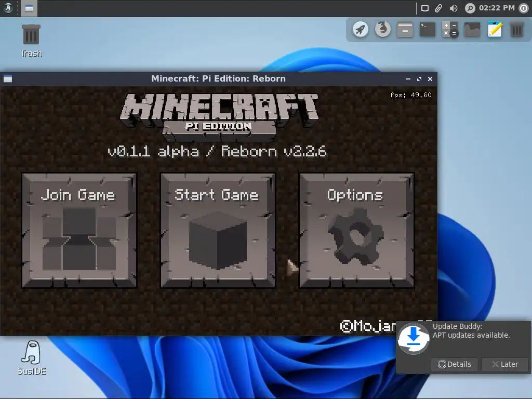Click the Start Game block tile
532x399 pixels.
pyautogui.click(x=218, y=230)
